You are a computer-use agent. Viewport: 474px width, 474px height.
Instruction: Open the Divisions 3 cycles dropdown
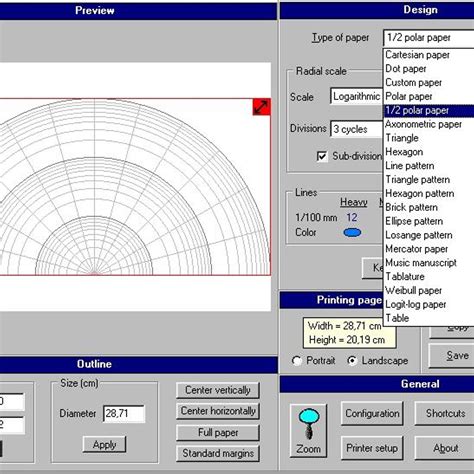(x=357, y=129)
